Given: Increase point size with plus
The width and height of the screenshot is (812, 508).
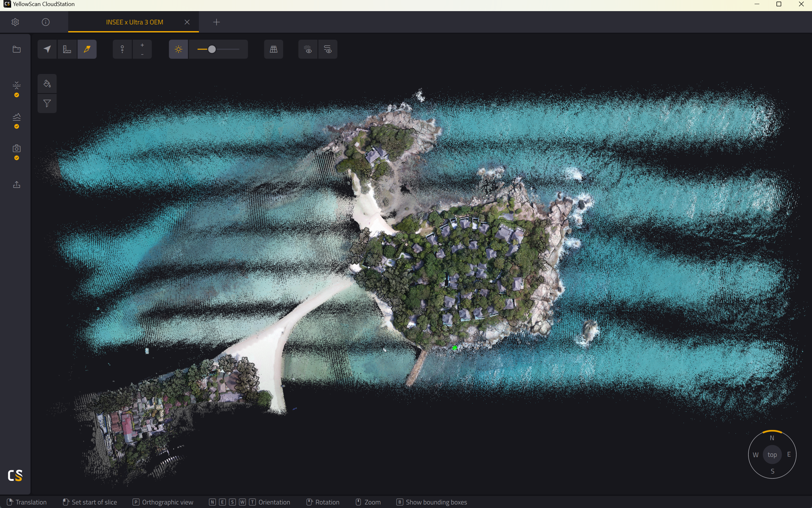Looking at the screenshot, I should coord(142,45).
